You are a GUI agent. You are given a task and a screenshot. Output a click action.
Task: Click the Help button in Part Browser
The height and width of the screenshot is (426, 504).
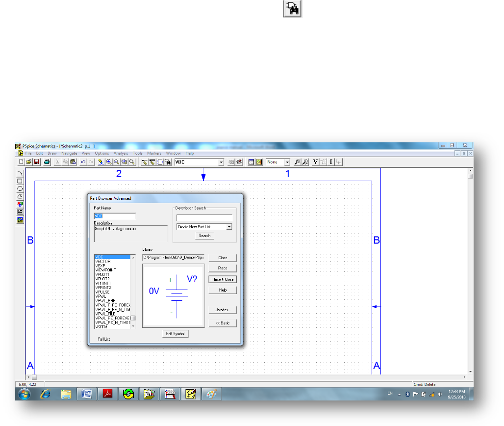[223, 290]
